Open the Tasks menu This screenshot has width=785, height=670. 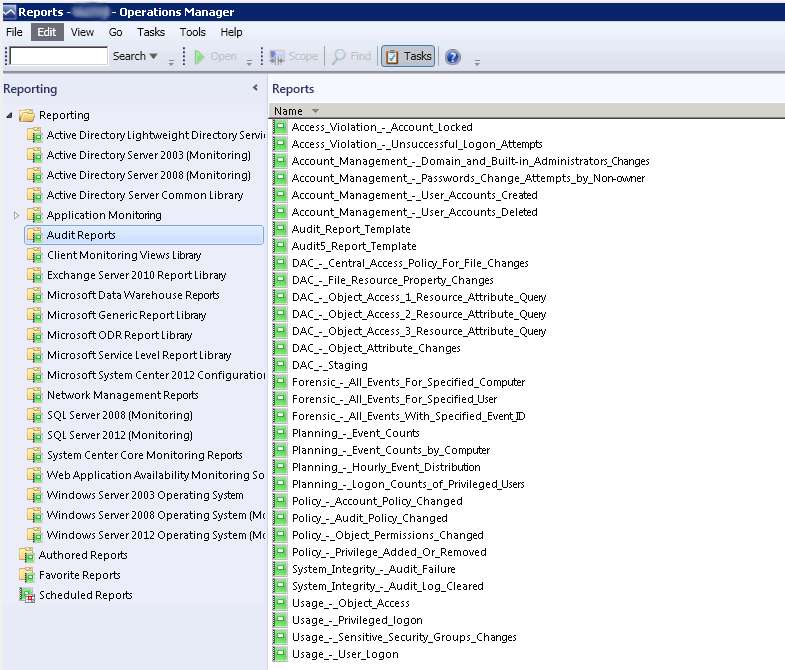pos(151,32)
